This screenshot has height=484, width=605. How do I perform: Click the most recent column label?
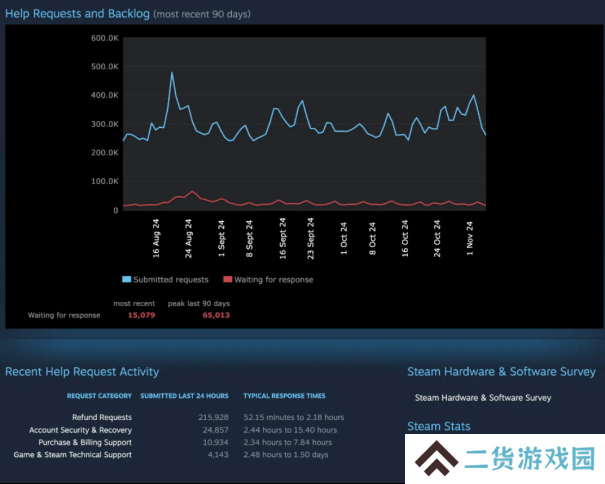(x=134, y=304)
